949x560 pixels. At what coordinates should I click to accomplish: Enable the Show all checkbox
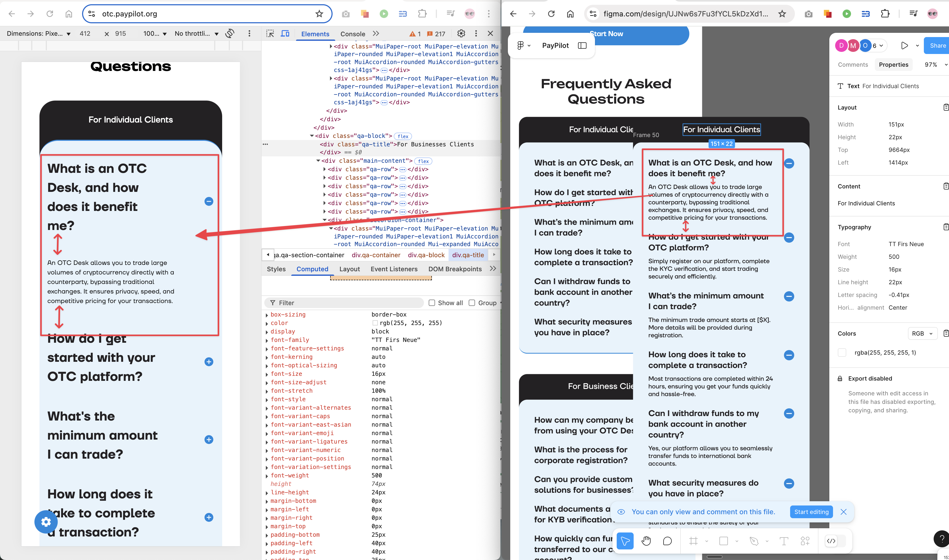432,303
